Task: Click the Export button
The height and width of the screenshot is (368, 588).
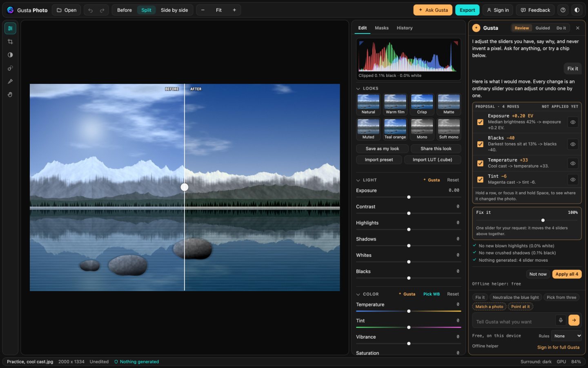Action: [x=468, y=10]
